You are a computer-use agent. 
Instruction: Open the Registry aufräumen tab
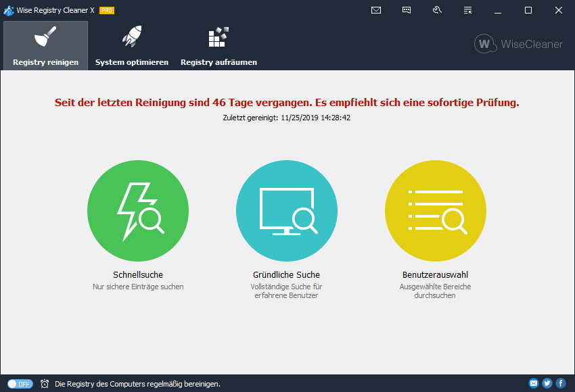[x=218, y=45]
